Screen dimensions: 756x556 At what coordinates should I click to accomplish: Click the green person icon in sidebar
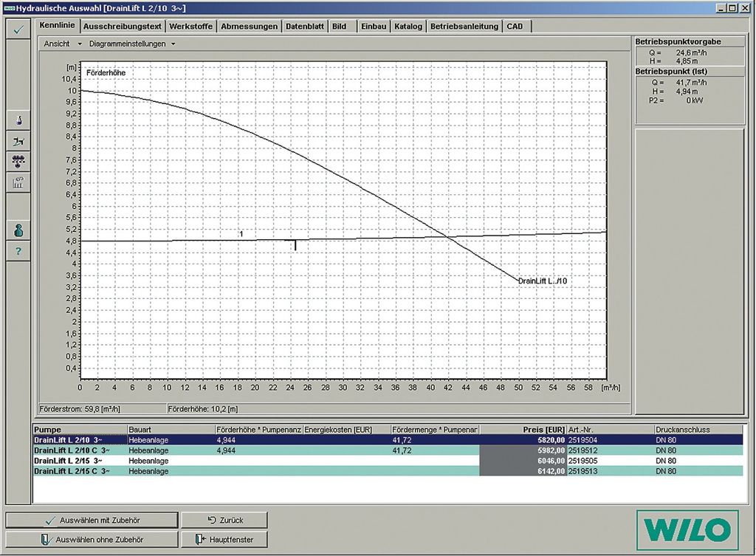[x=18, y=230]
